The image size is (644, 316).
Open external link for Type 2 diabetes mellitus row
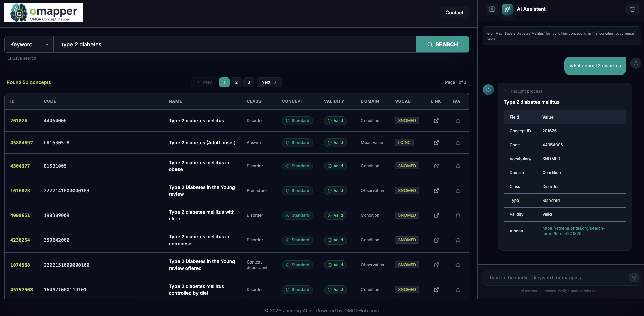[x=436, y=121]
